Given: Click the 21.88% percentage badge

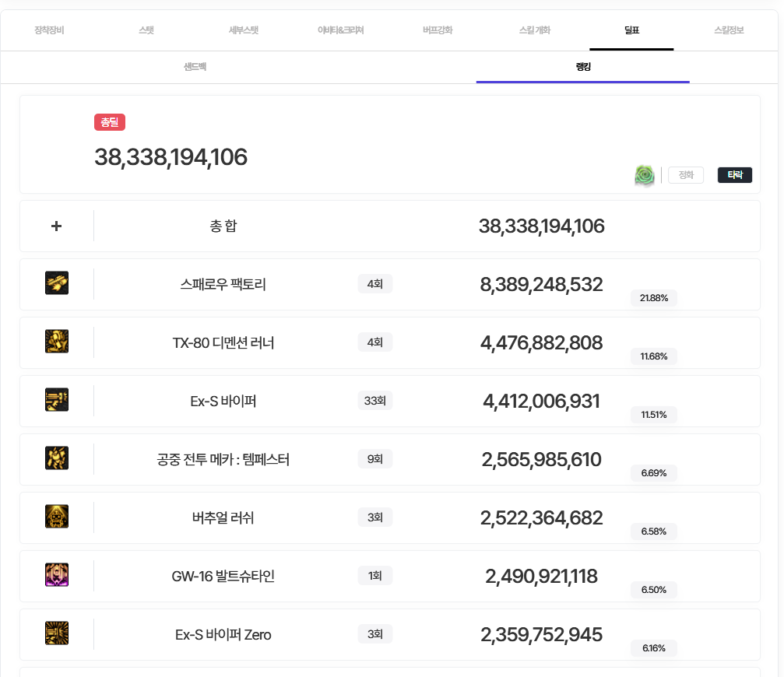Looking at the screenshot, I should [x=654, y=298].
